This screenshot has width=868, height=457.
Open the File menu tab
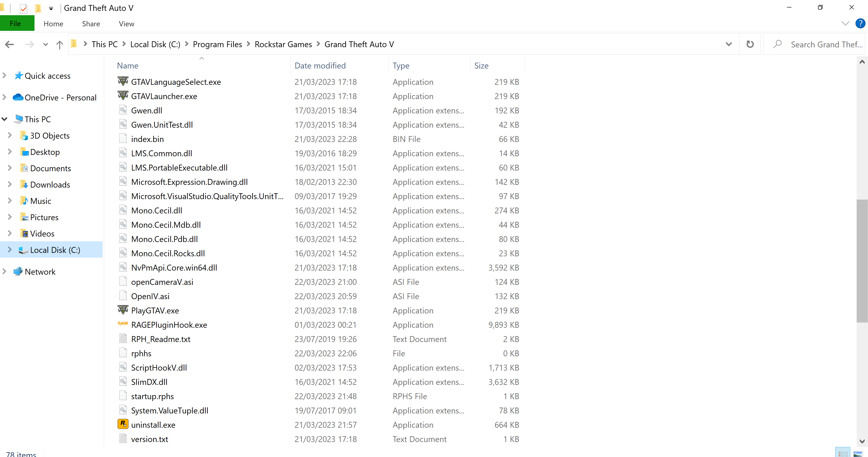click(15, 24)
